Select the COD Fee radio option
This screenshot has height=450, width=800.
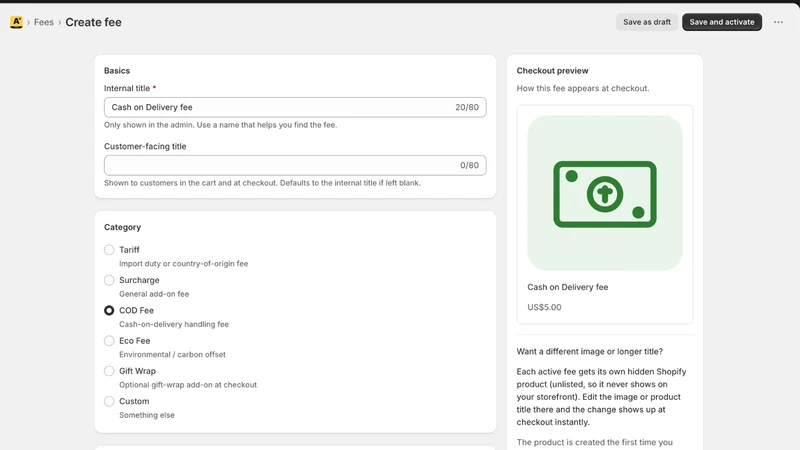[x=109, y=310]
